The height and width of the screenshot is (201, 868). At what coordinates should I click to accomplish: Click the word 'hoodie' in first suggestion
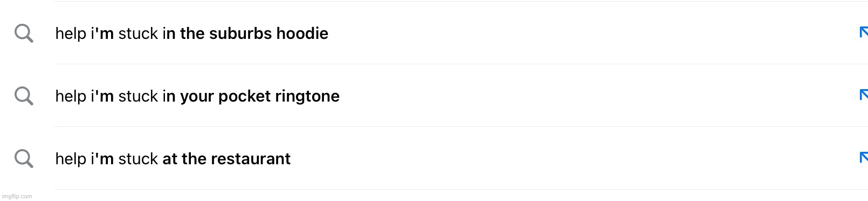[302, 33]
